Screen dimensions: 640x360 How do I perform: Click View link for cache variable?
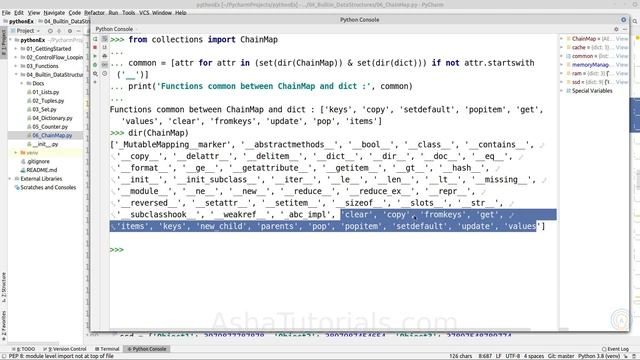click(x=622, y=47)
